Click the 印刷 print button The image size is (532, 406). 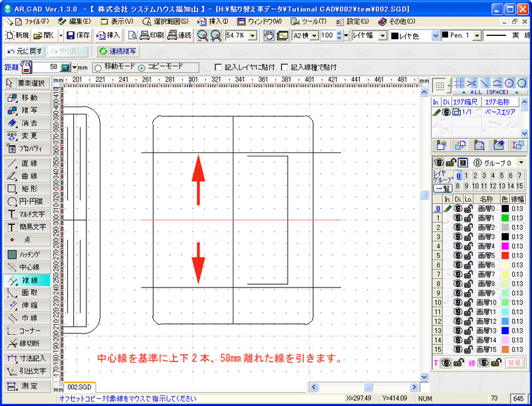152,35
